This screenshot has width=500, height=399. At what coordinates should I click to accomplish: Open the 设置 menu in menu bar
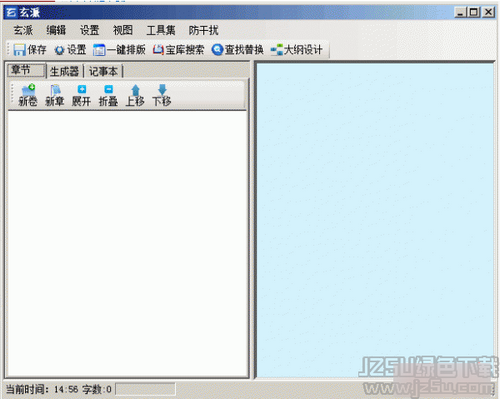tap(89, 30)
